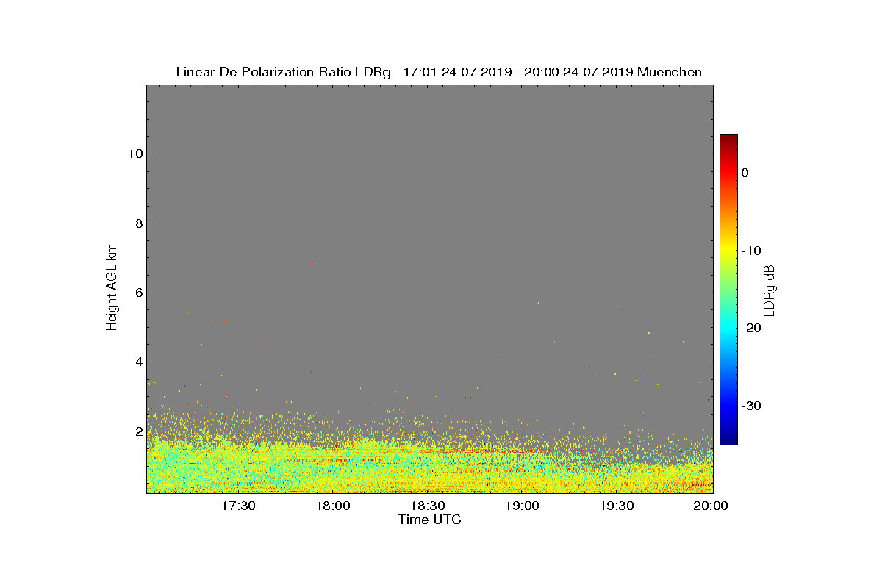The width and height of the screenshot is (882, 588).
Task: Click the dark red top of colorbar
Action: click(x=728, y=138)
